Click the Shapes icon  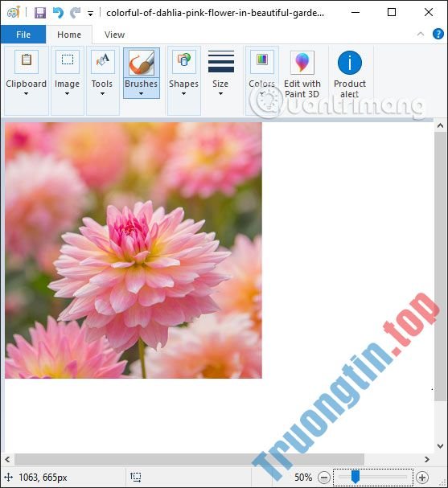(x=184, y=61)
